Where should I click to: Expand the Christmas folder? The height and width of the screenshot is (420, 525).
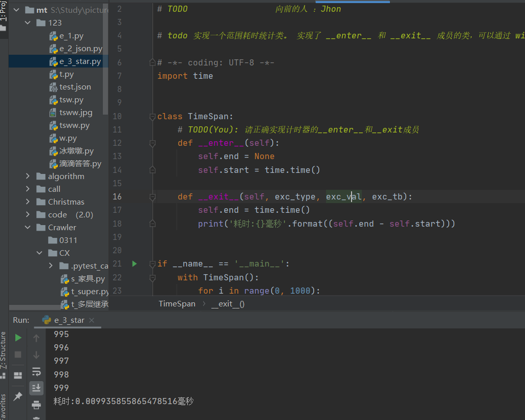(x=28, y=202)
